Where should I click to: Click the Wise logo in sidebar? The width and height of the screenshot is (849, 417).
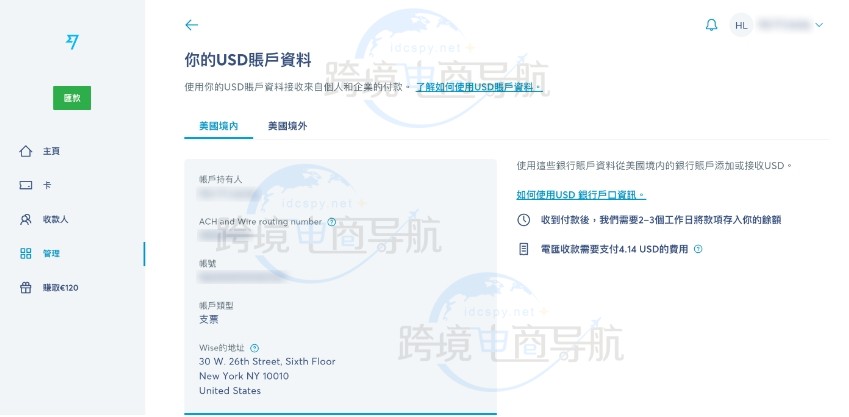click(x=72, y=42)
